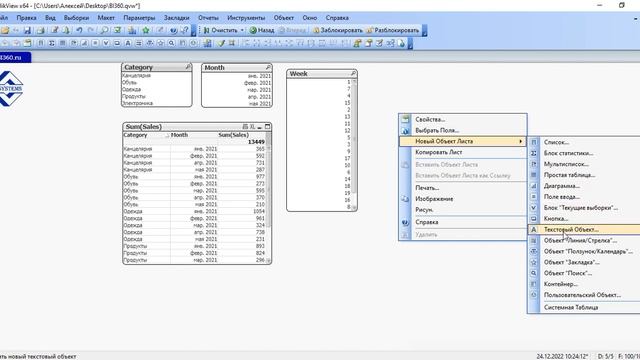Undo the last action via toolbar arrow
Screen dimensions: 640x360
click(x=79, y=30)
